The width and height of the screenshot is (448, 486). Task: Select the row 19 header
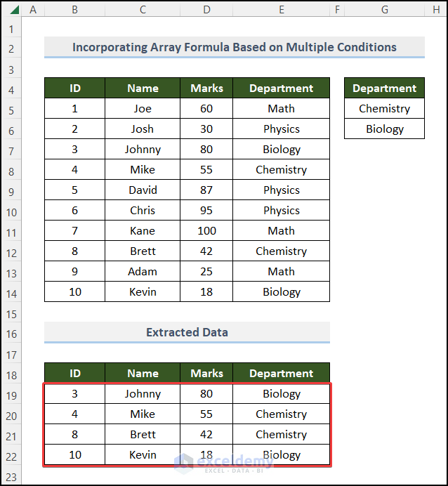(x=11, y=394)
